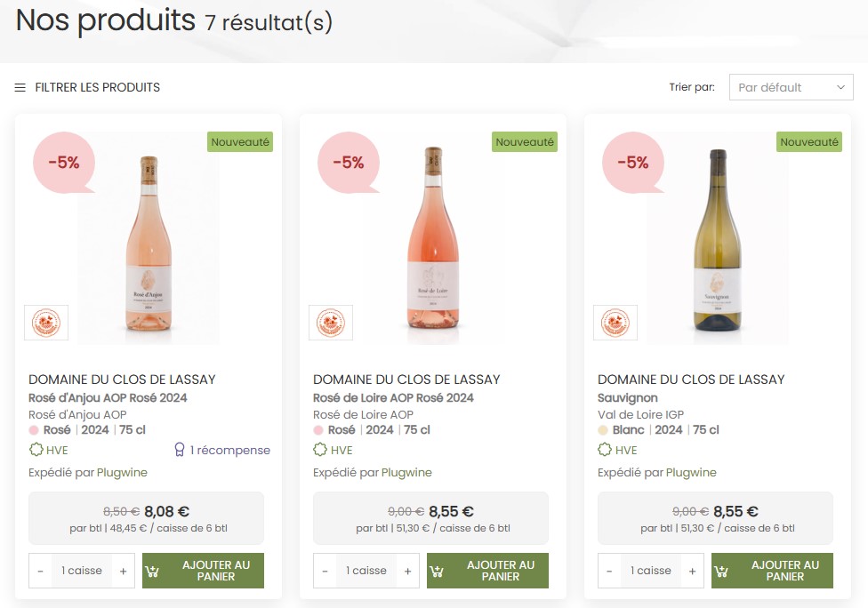The height and width of the screenshot is (608, 868).
Task: Decrease quantity with minus stepper on Rosé d'Anjou
Action: tap(41, 571)
